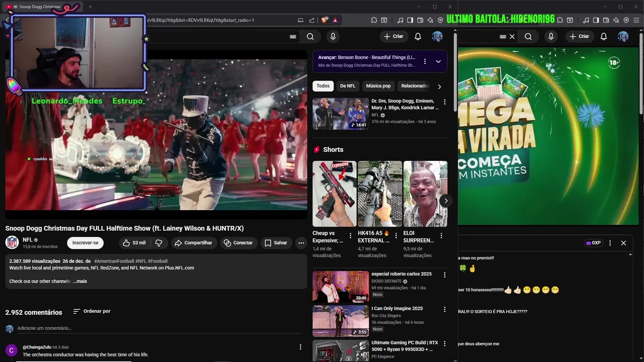Open playlist mix options three dots
Image resolution: width=644 pixels, height=362 pixels.
425,61
